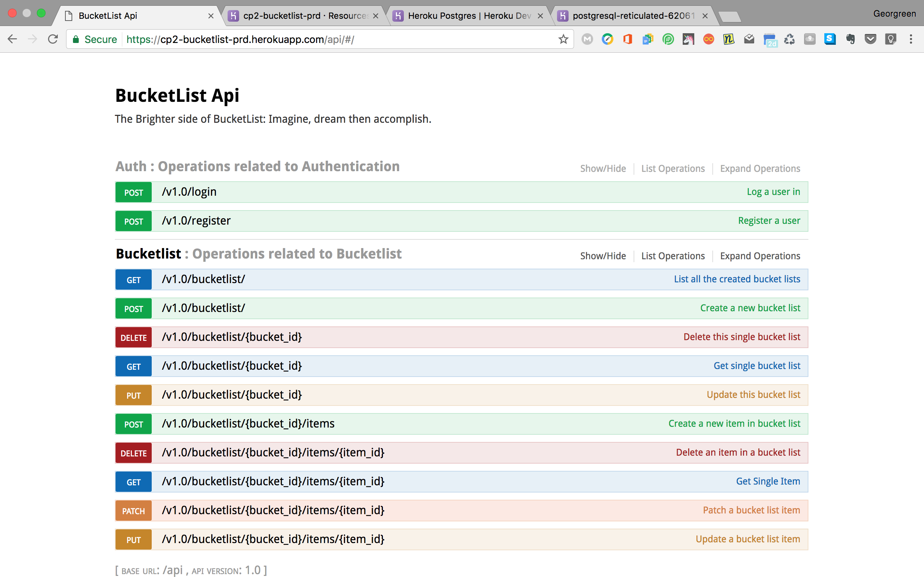Screen dimensions: 924x577
Task: Open Chrome's three-dot menu
Action: point(911,39)
